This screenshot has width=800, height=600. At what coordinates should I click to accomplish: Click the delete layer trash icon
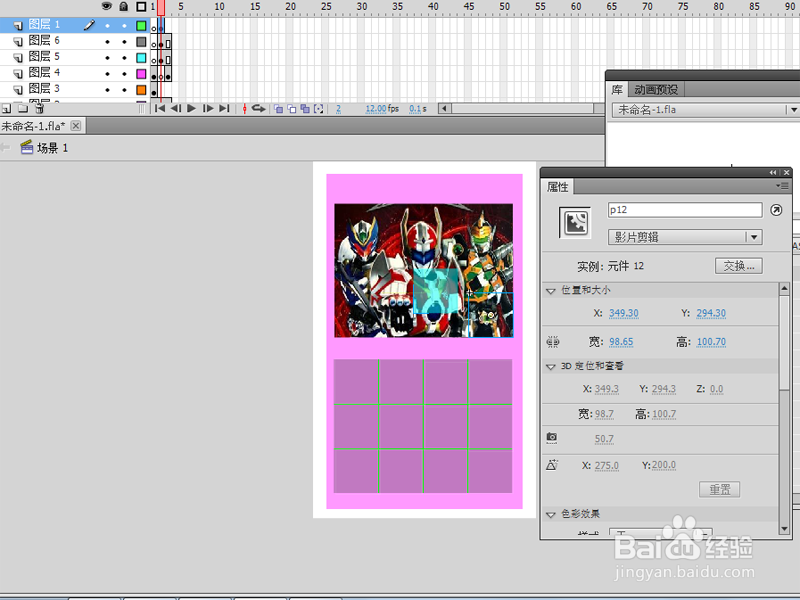click(39, 109)
